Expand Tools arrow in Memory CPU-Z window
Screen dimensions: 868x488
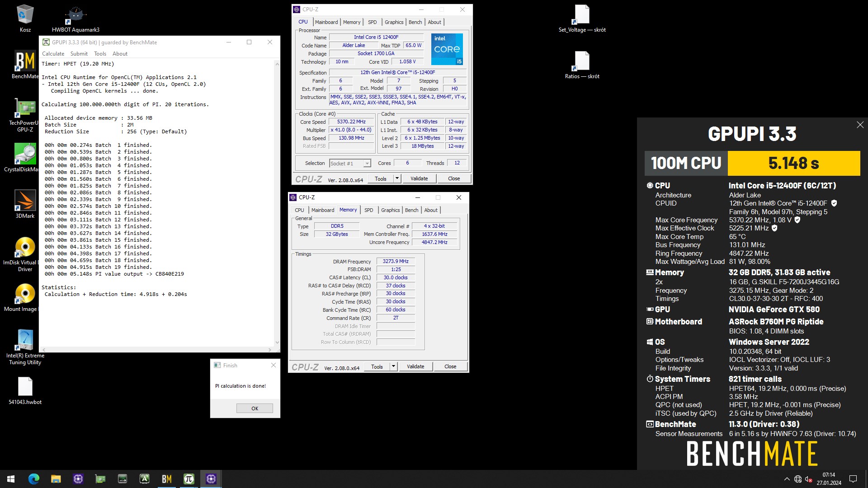pyautogui.click(x=393, y=366)
